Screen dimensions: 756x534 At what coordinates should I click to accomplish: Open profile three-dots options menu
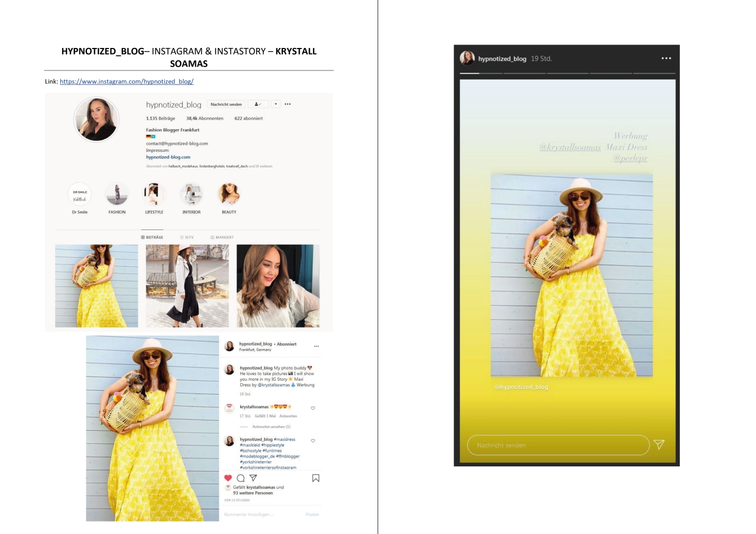coord(288,104)
